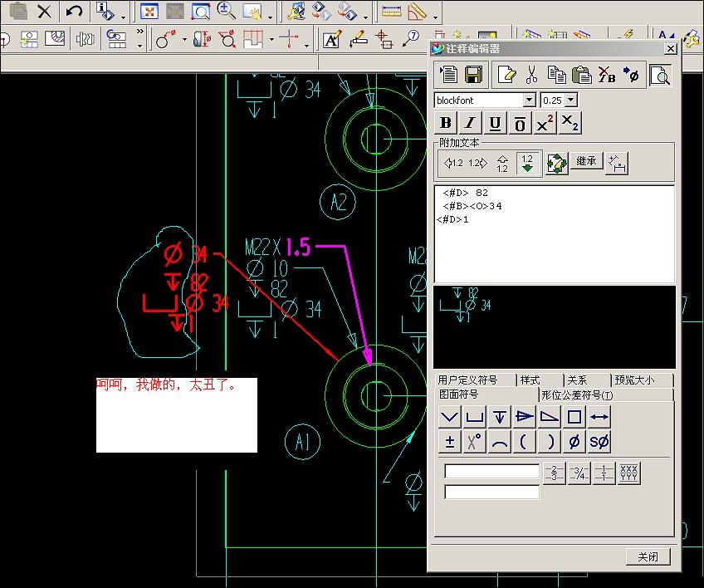Image resolution: width=704 pixels, height=588 pixels.
Task: Click the 2/3 fraction format button
Action: tap(554, 473)
